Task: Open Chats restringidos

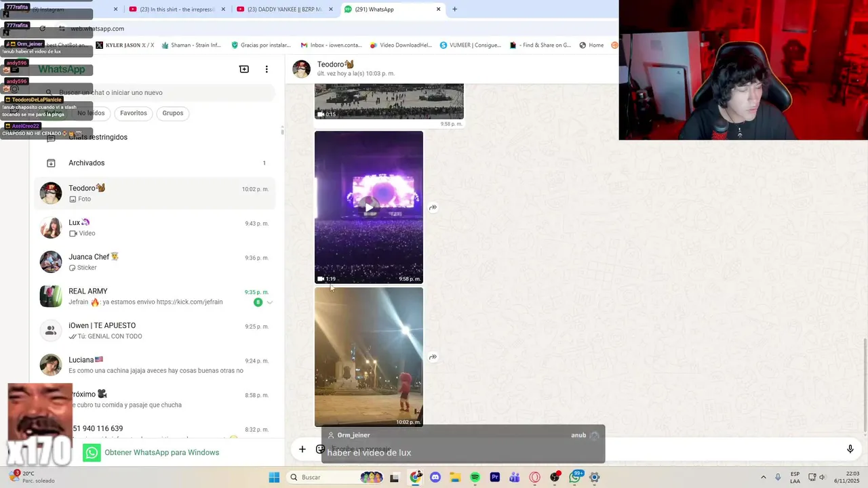Action: [x=155, y=137]
